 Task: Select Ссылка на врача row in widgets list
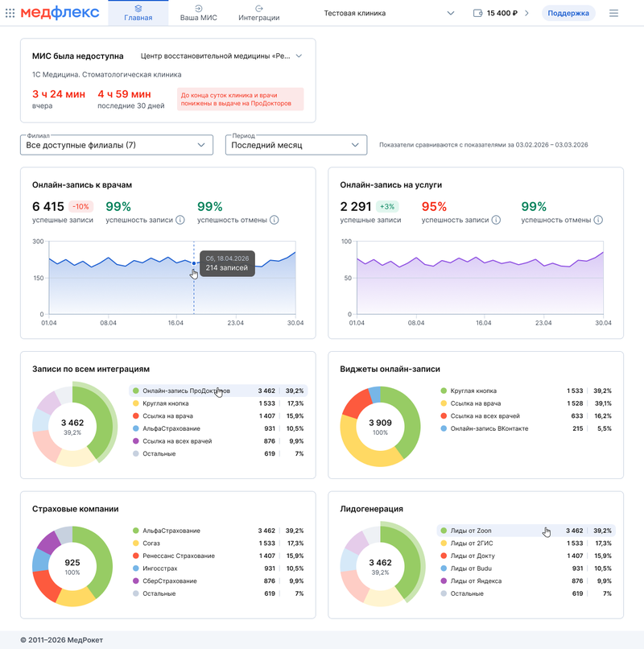coord(526,403)
